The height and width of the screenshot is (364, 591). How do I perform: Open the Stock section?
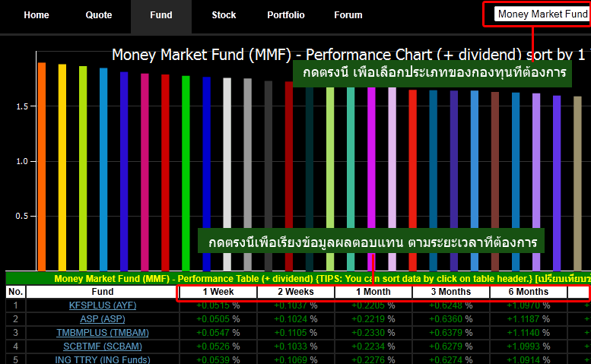click(224, 15)
